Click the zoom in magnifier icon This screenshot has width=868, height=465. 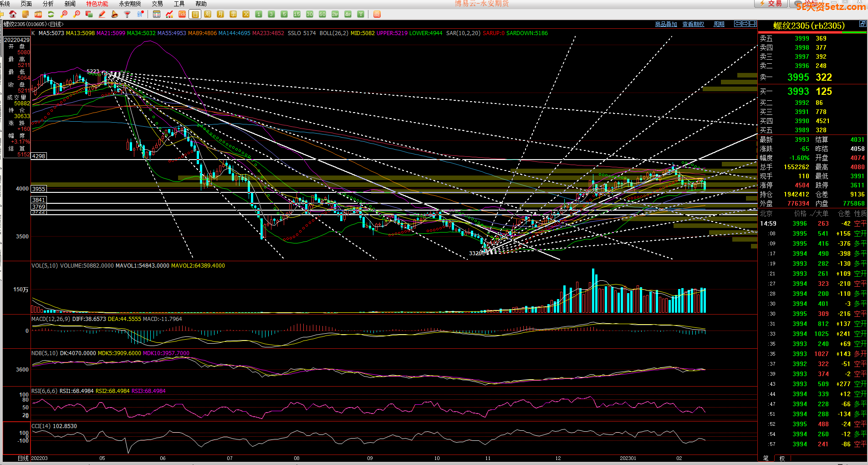[64, 15]
